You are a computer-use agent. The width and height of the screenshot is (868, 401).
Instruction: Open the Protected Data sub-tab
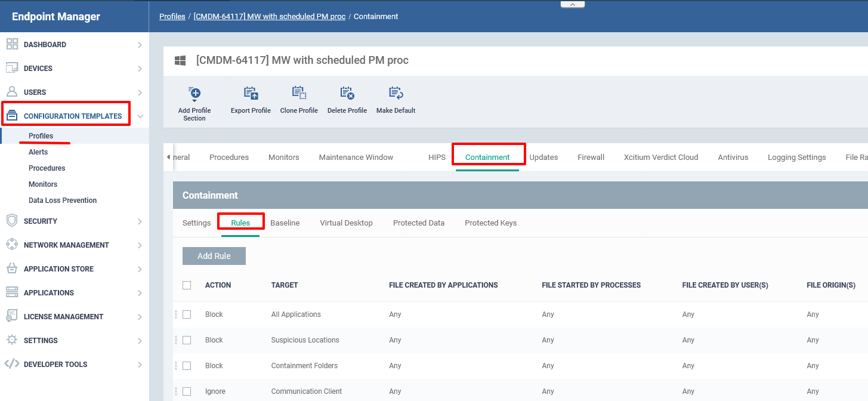pyautogui.click(x=419, y=223)
